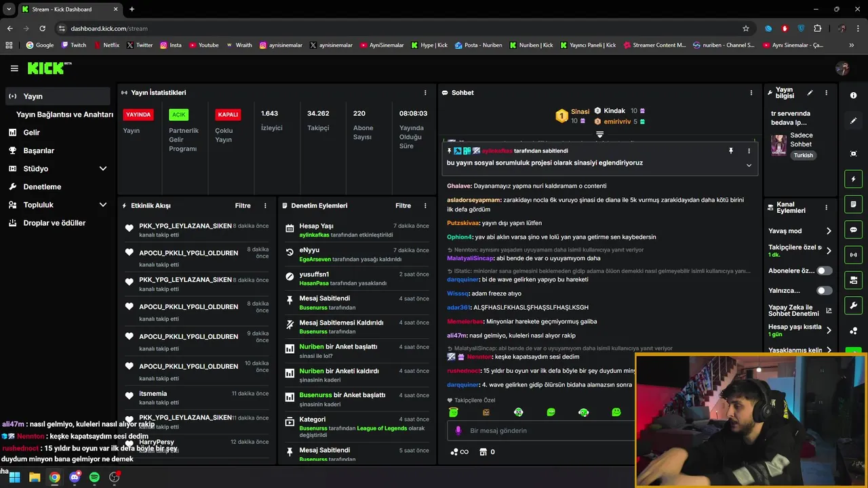Open Sohbet panel three-dot menu

coord(751,93)
